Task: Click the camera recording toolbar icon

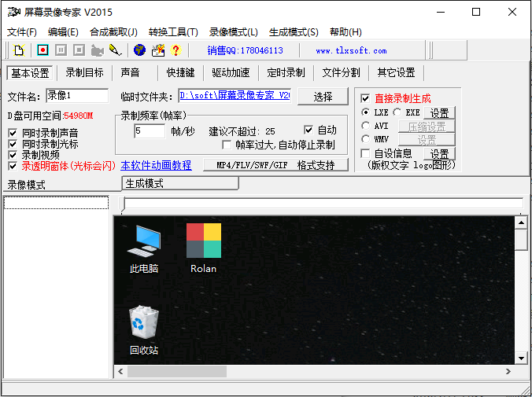Action: [x=98, y=50]
